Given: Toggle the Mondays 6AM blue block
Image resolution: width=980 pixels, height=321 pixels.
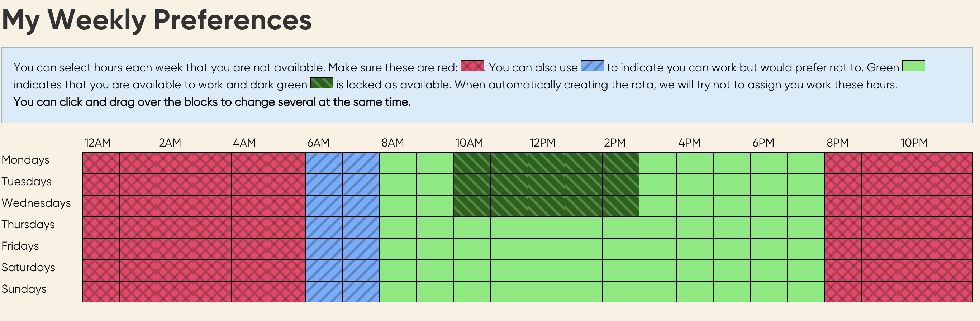Looking at the screenshot, I should tap(324, 163).
